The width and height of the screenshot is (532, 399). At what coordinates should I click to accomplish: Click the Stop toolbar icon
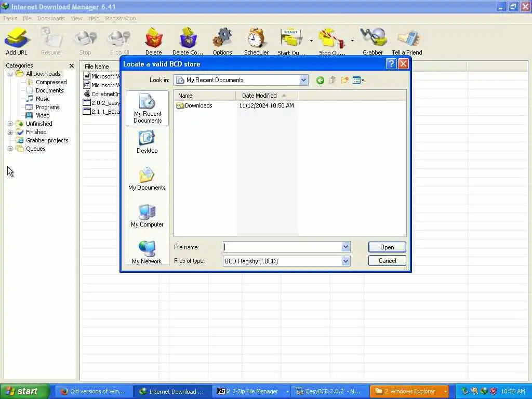tap(85, 42)
